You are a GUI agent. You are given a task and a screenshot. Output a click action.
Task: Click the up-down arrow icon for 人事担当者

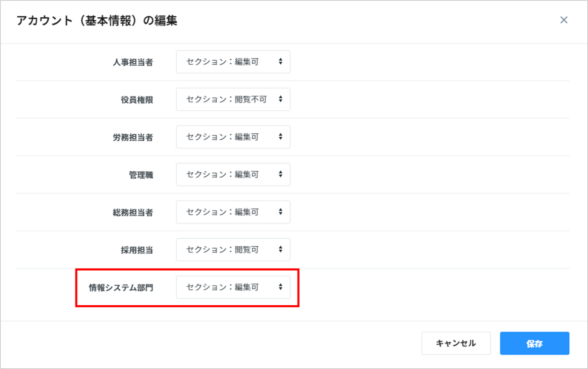click(x=280, y=62)
